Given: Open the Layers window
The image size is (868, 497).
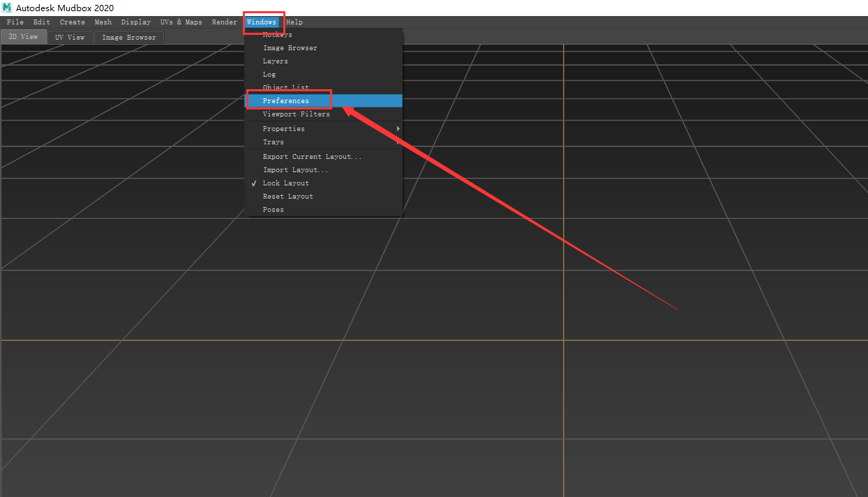Looking at the screenshot, I should (275, 61).
